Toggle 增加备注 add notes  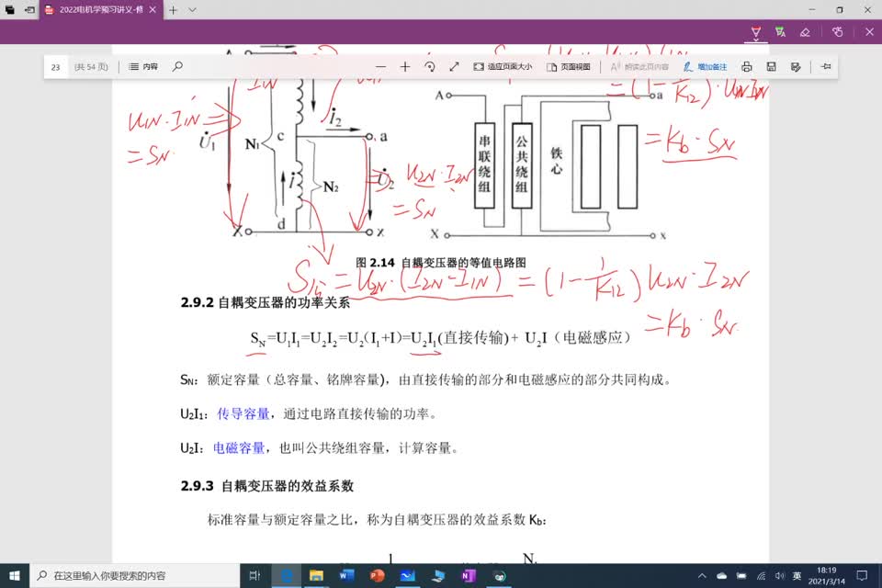705,66
